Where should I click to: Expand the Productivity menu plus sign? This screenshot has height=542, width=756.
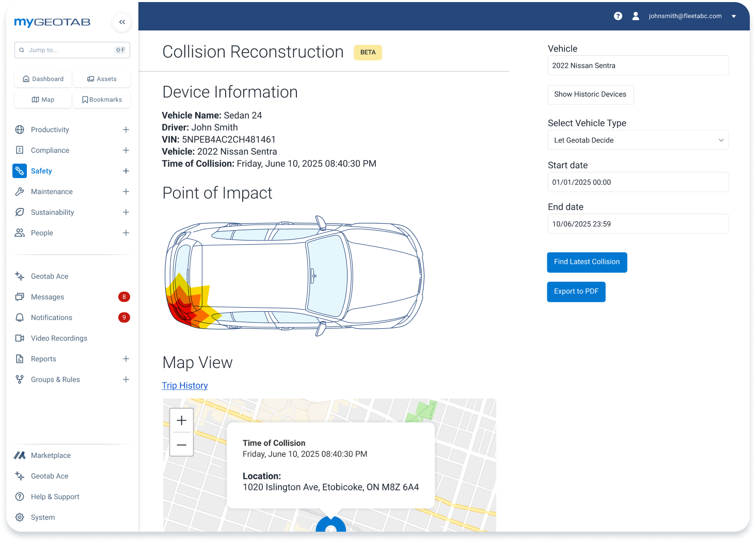(x=125, y=130)
